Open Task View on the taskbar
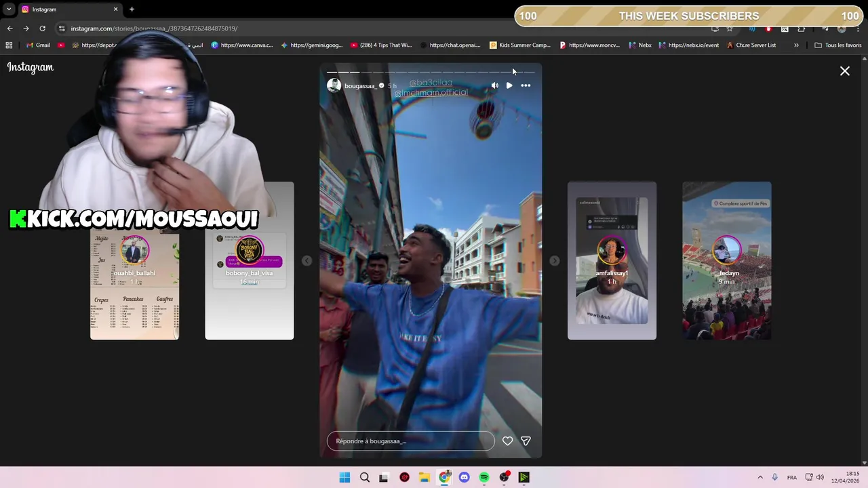The width and height of the screenshot is (868, 488). coord(384,477)
